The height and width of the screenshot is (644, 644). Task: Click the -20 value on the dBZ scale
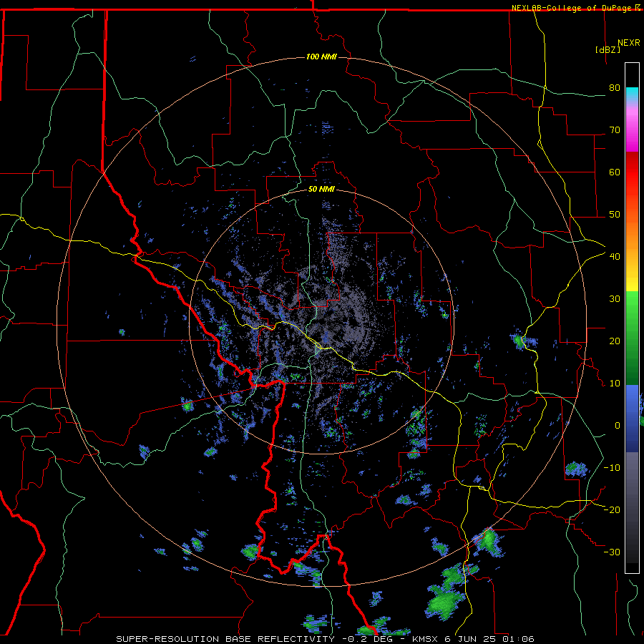(x=612, y=510)
